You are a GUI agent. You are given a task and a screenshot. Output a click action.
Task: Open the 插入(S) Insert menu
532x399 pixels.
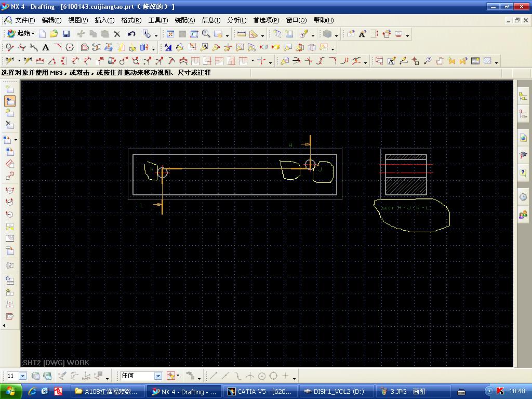[104, 20]
